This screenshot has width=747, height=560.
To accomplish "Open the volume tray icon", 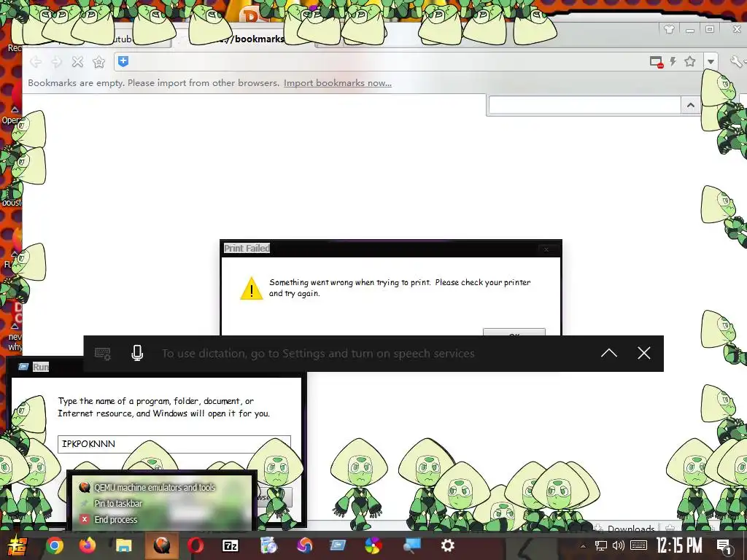I will pyautogui.click(x=619, y=545).
